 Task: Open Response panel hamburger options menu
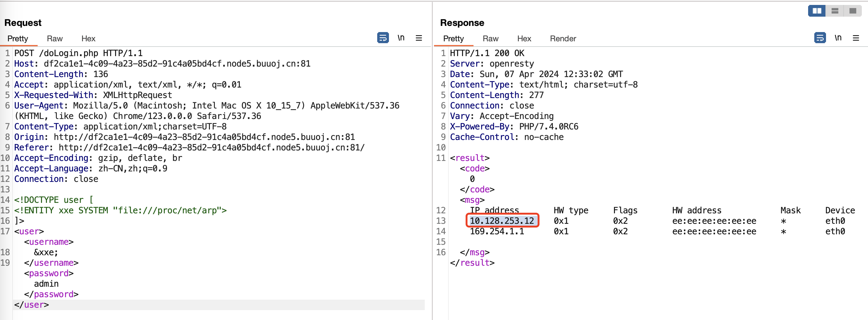[x=856, y=38]
